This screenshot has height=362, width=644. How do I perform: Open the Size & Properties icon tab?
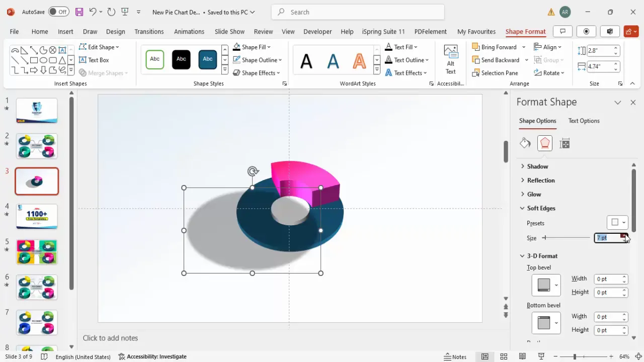pos(565,143)
